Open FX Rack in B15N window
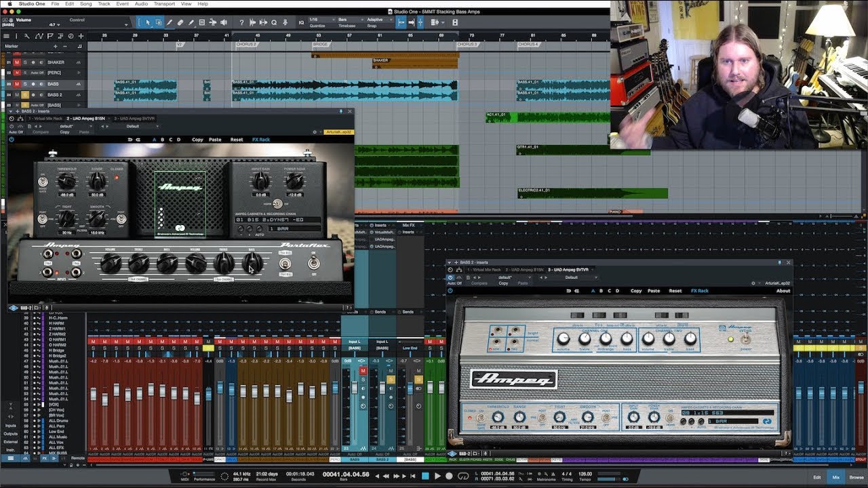Image resolution: width=868 pixels, height=488 pixels. tap(261, 140)
